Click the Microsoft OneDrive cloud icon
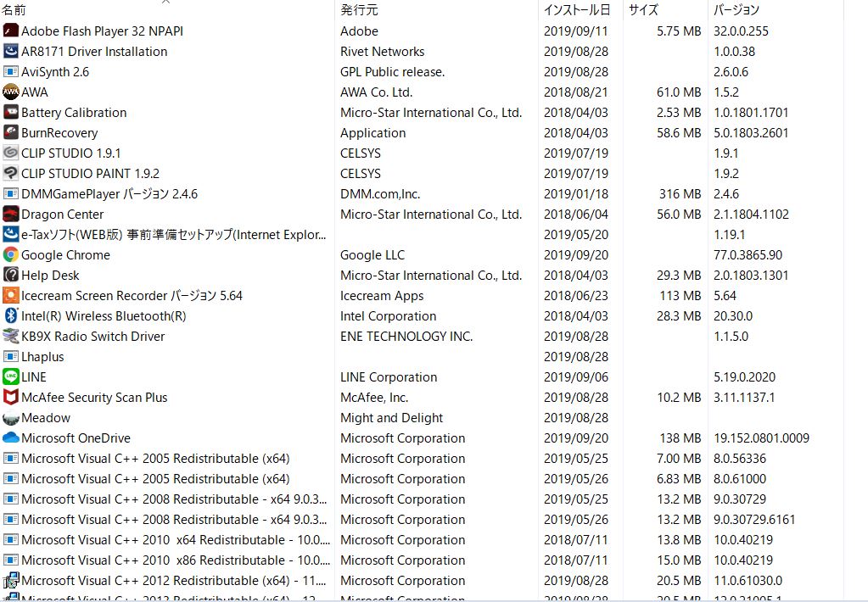The height and width of the screenshot is (602, 868). (x=11, y=438)
